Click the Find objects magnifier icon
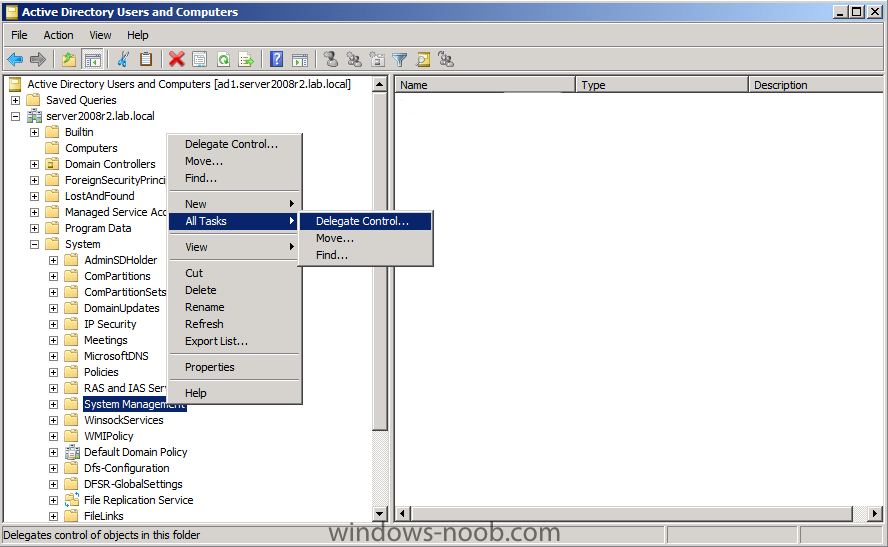888x547 pixels. 423,59
